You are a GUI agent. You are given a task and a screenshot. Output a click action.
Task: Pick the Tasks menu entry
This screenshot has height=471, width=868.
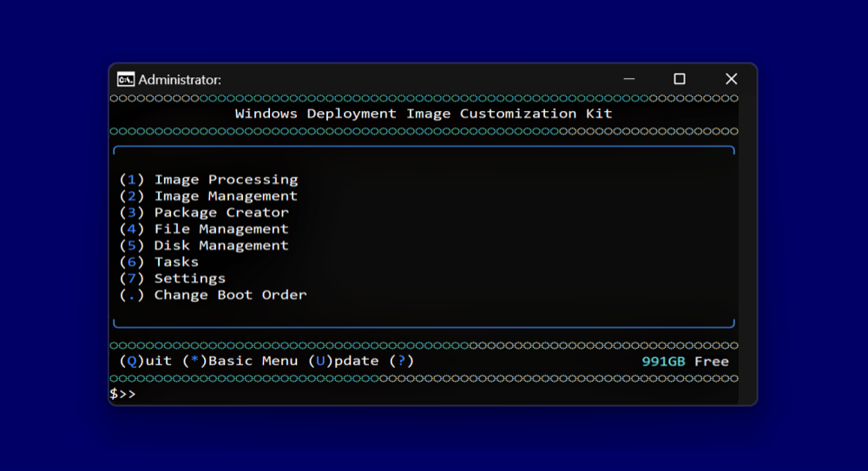click(159, 262)
